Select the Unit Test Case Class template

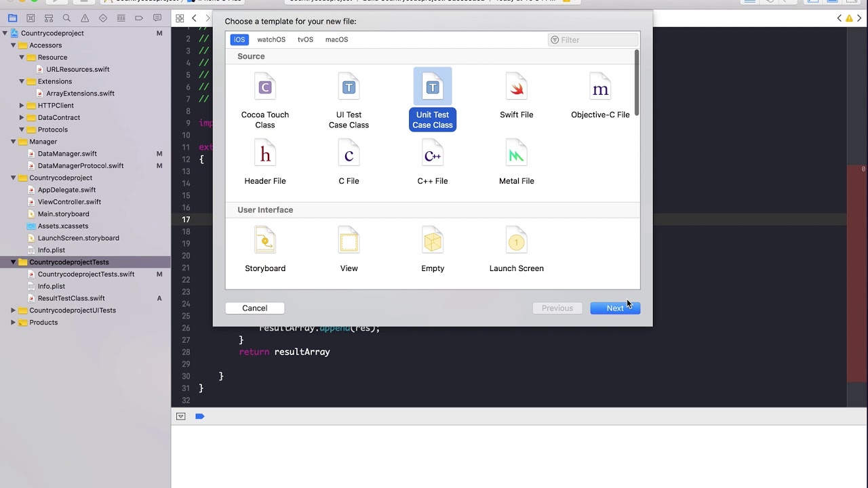point(433,100)
